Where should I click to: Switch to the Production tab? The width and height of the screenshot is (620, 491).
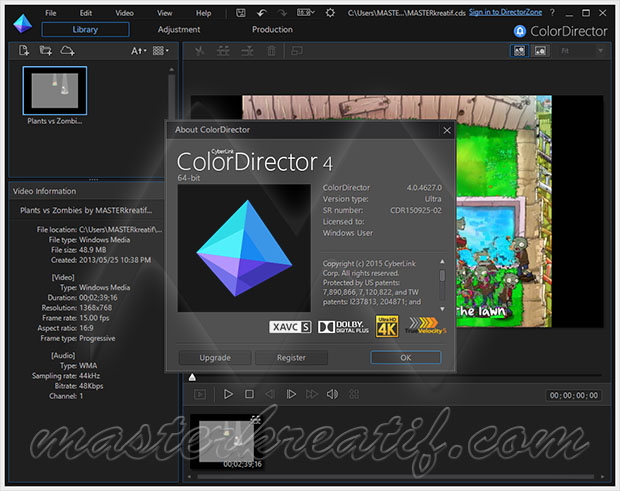272,29
